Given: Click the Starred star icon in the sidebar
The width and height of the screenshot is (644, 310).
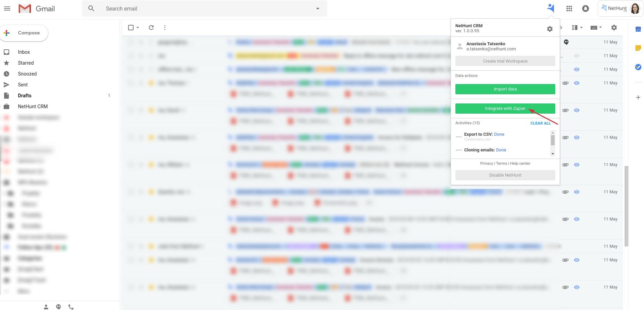Looking at the screenshot, I should (x=6, y=63).
